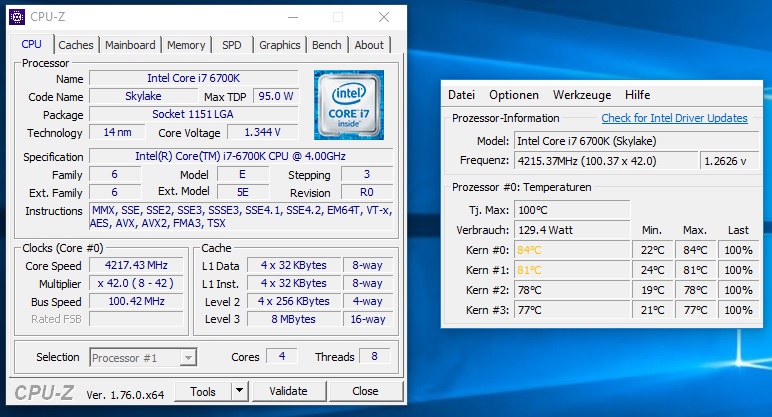Open the Datei menu in Core Temp
This screenshot has height=417, width=772.
pos(461,95)
